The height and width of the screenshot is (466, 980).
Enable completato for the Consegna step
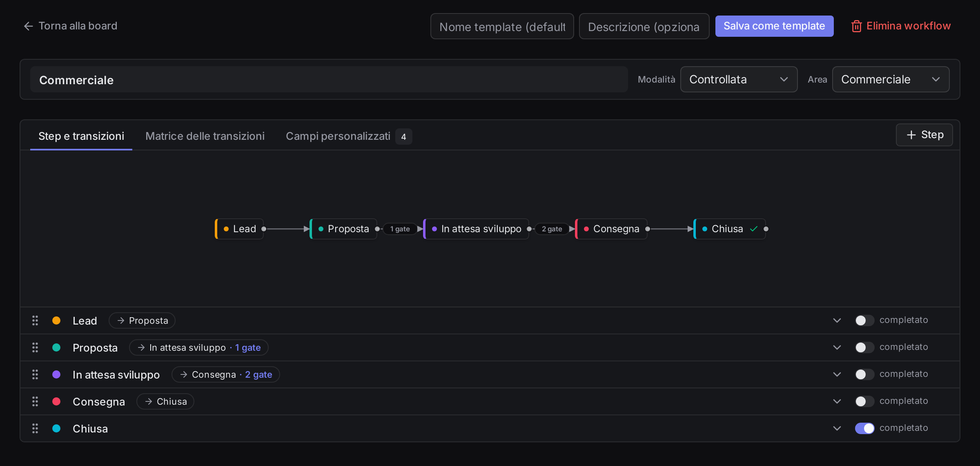864,401
